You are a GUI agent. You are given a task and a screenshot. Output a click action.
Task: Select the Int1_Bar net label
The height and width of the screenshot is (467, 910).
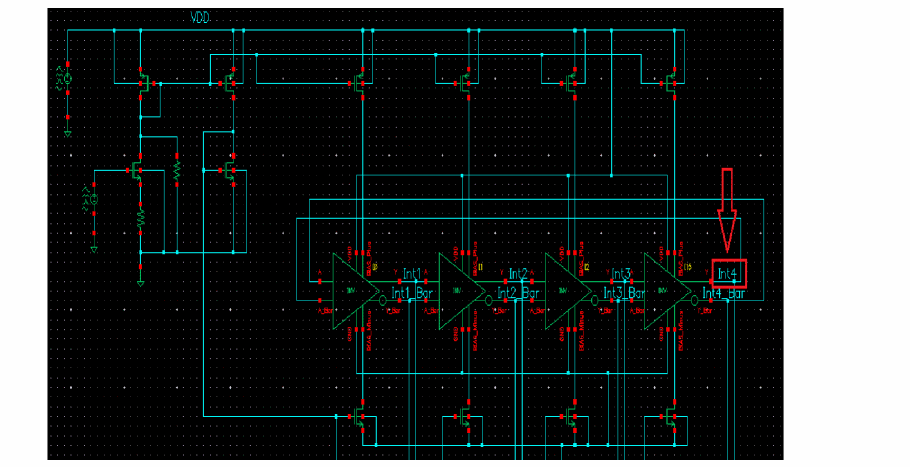point(412,294)
